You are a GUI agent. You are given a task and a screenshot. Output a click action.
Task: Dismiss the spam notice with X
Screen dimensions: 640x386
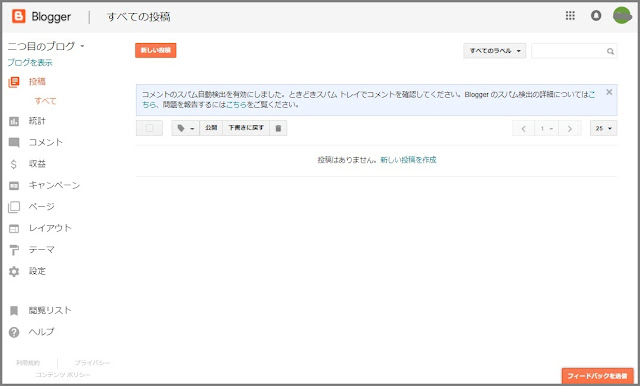coord(609,92)
